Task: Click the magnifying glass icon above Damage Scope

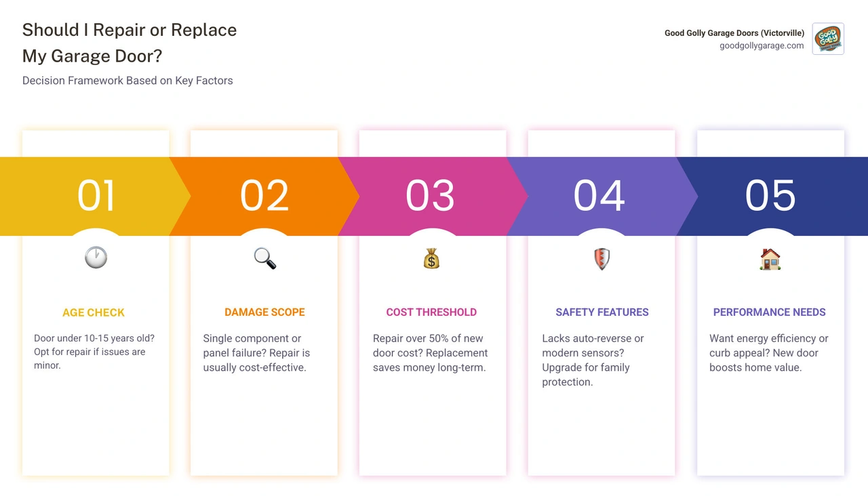Action: pyautogui.click(x=264, y=258)
